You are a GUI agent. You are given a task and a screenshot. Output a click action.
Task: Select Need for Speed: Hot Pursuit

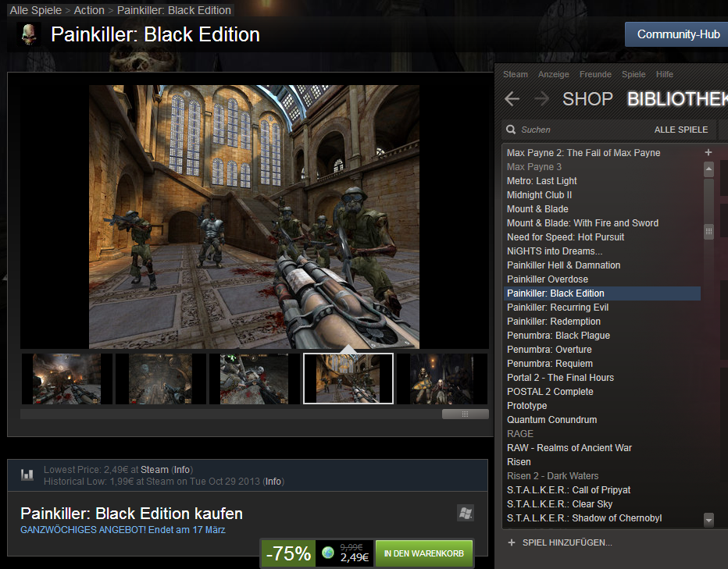(566, 237)
